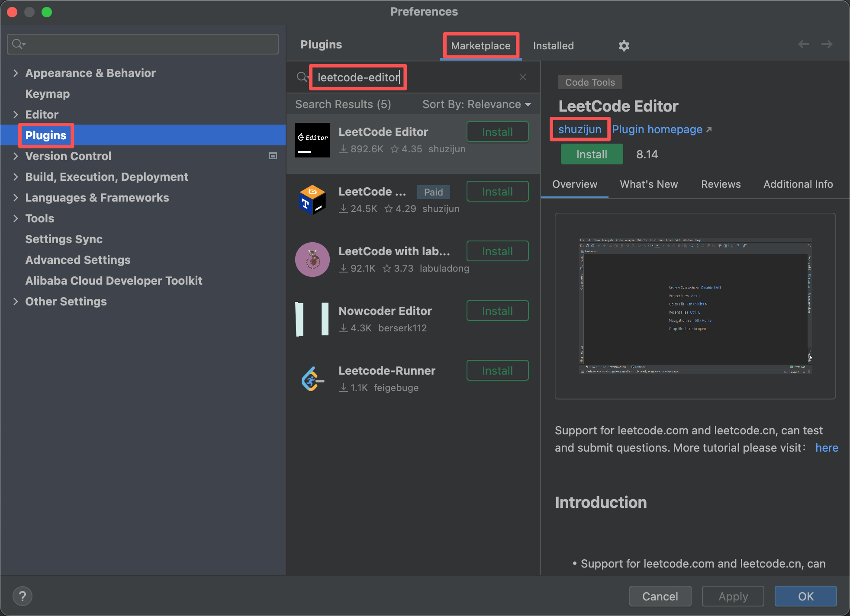This screenshot has height=616, width=850.
Task: Open the Overview tab
Action: (x=574, y=184)
